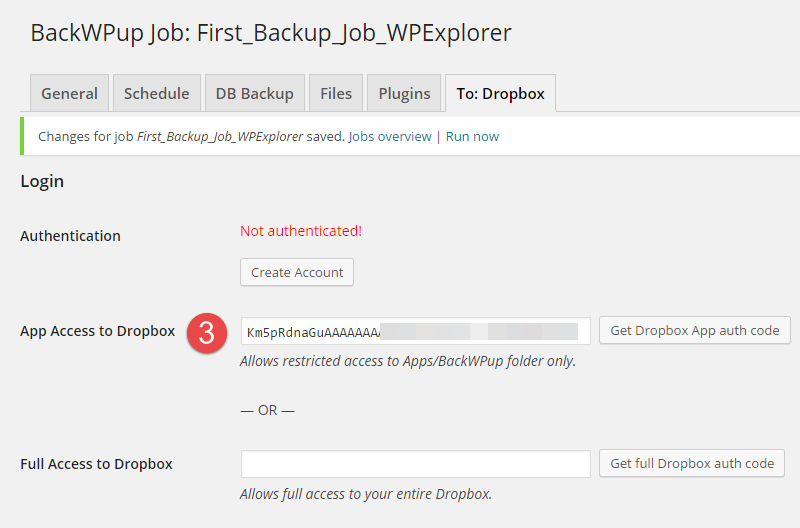800x528 pixels.
Task: Click the 'Full Access to Dropbox' label
Action: coord(96,464)
